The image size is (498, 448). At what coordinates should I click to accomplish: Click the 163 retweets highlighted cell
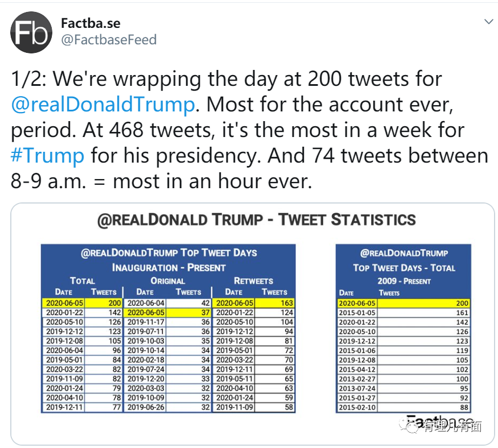tap(274, 303)
